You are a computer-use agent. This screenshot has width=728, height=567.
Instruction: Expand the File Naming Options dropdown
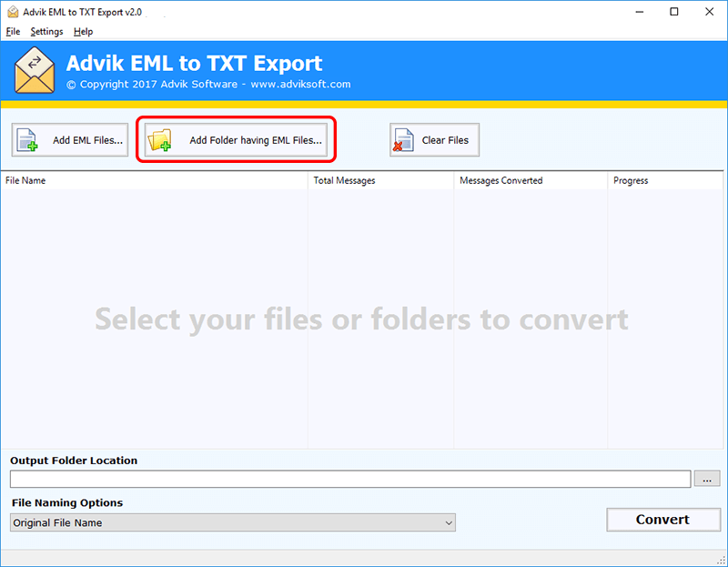(233, 523)
